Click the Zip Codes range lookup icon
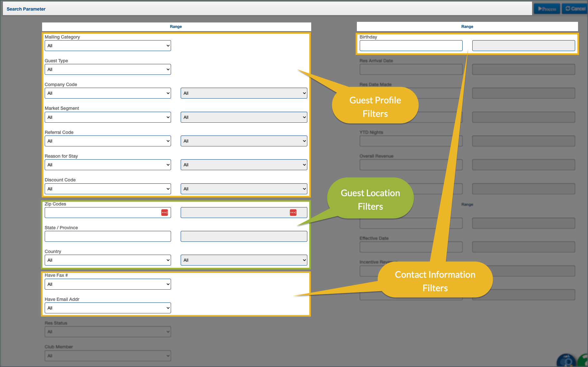The image size is (588, 367). 293,213
